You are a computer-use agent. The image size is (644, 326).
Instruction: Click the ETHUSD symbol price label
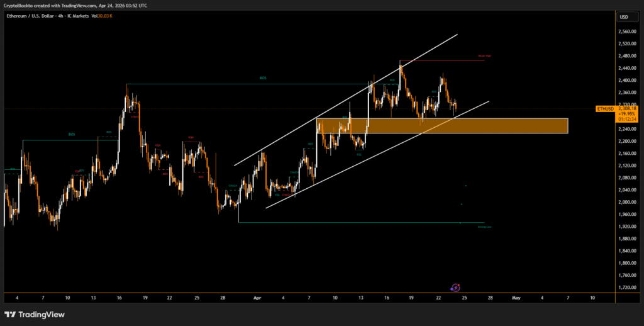click(605, 109)
